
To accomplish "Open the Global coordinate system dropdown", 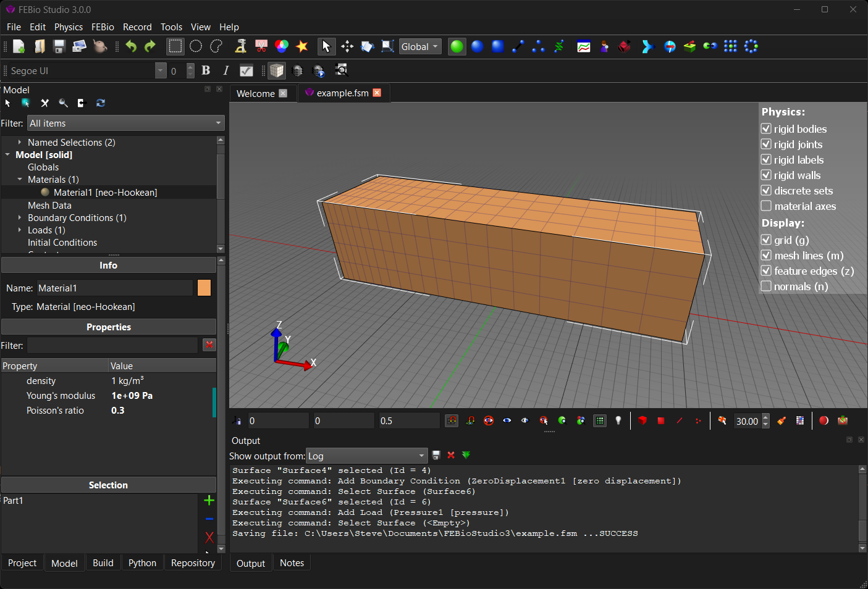I will pyautogui.click(x=420, y=46).
